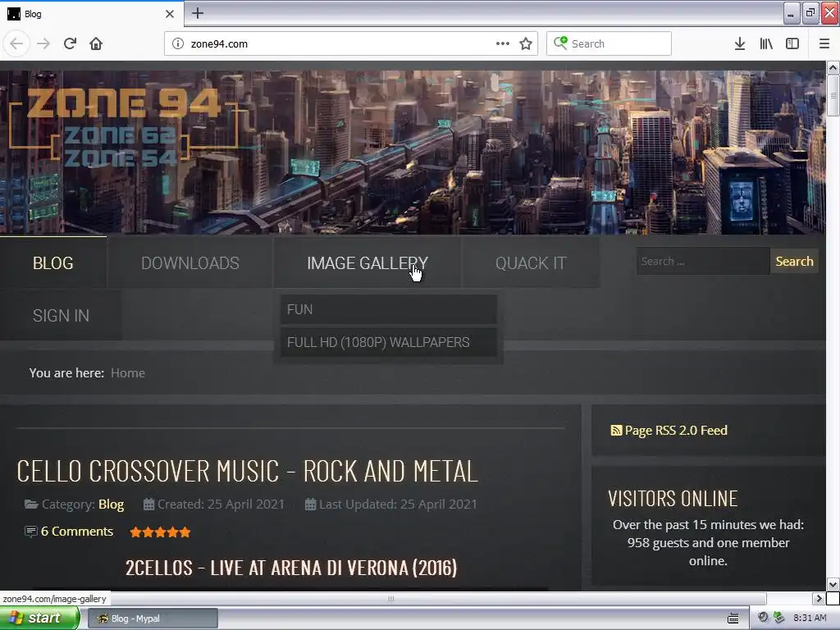Open the downloads arrow panel

(x=740, y=43)
